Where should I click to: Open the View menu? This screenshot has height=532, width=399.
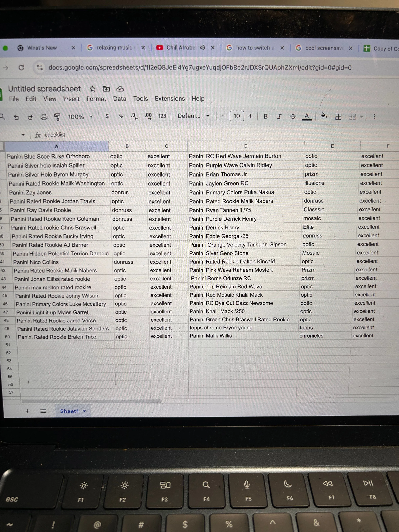click(x=50, y=99)
